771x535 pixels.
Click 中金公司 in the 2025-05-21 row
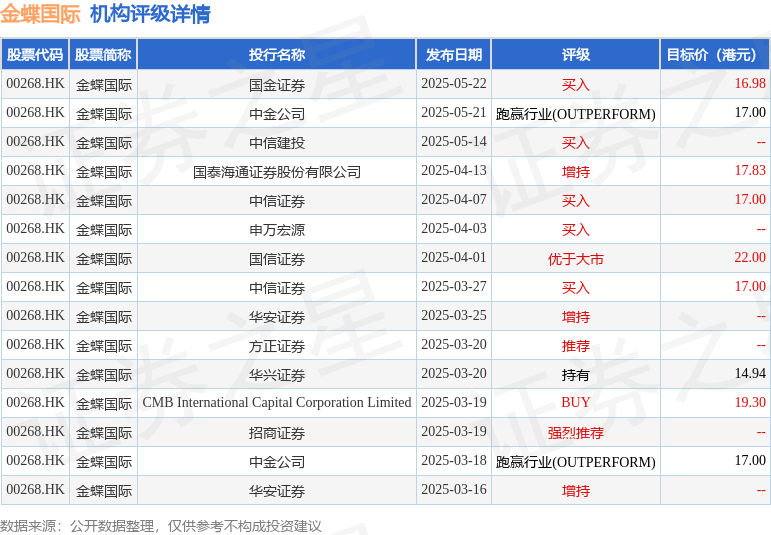click(x=277, y=114)
